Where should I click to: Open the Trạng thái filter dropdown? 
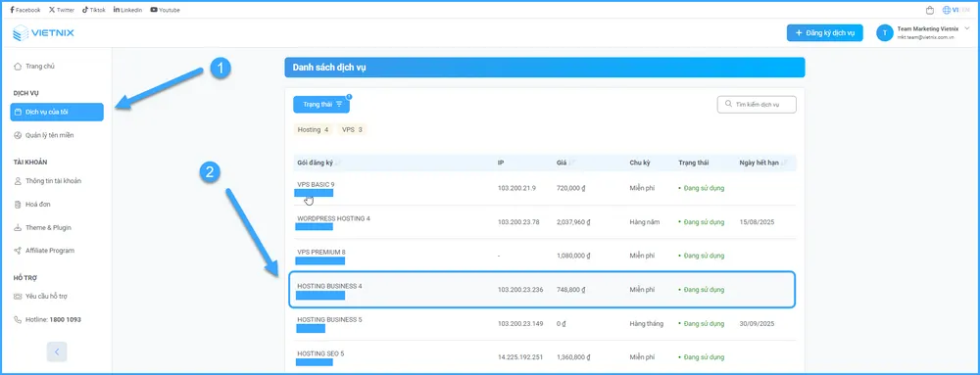click(321, 104)
